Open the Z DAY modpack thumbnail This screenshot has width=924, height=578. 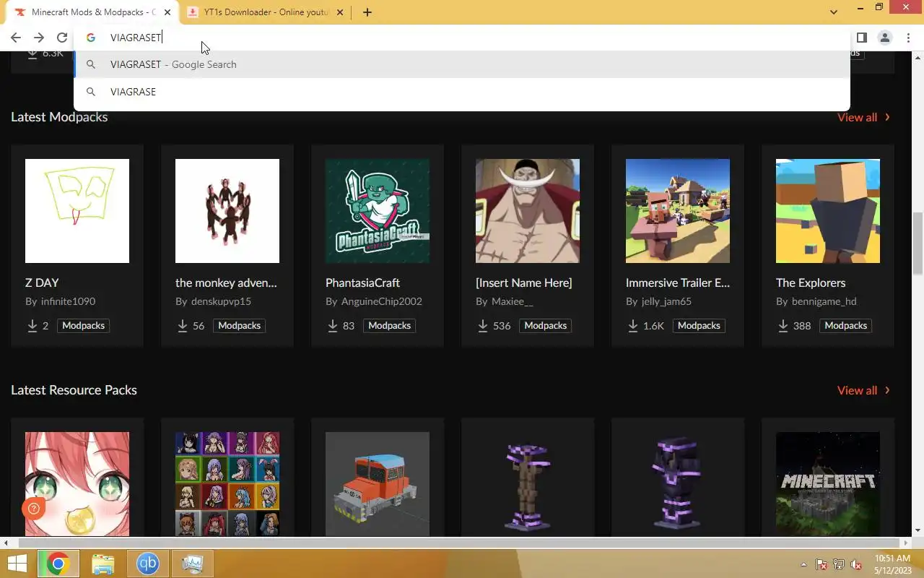[77, 211]
